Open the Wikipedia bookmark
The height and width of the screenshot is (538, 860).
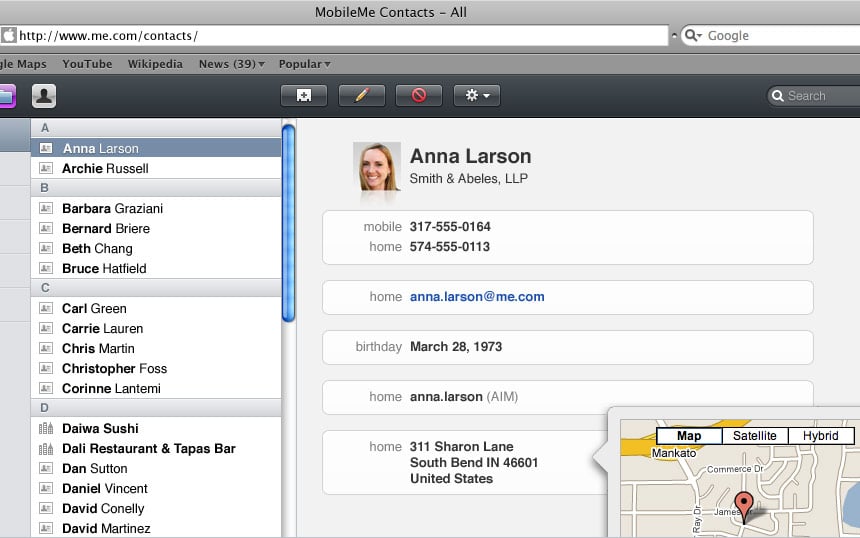pos(155,64)
